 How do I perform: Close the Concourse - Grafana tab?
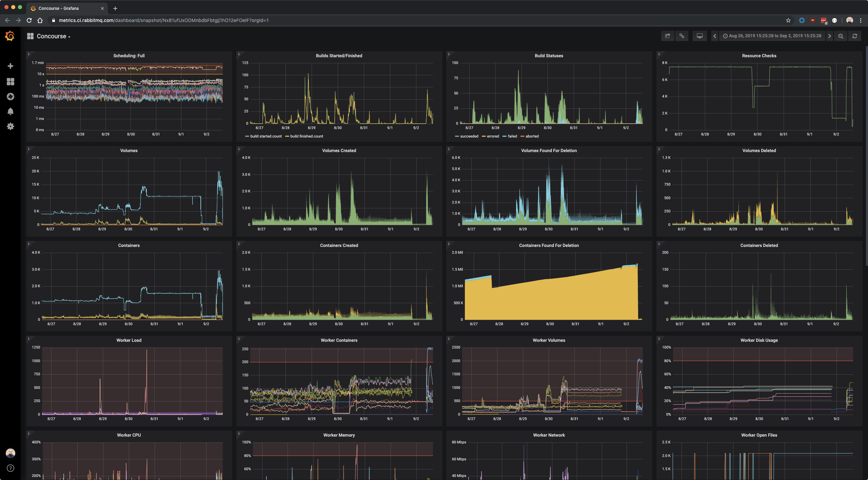click(102, 8)
